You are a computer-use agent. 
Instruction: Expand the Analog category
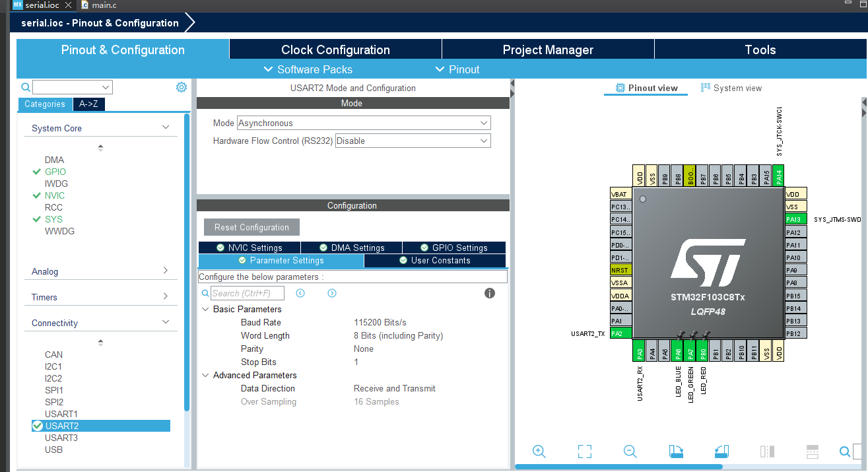(166, 271)
